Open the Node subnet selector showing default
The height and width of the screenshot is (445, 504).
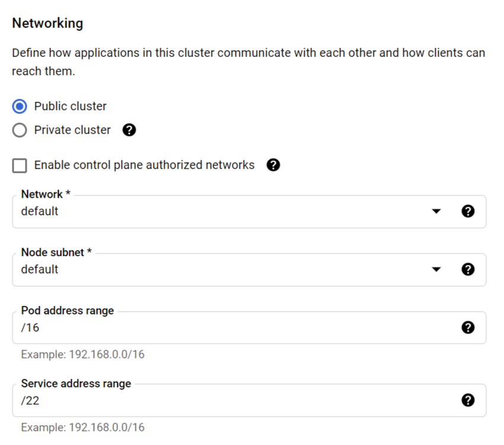(x=249, y=269)
